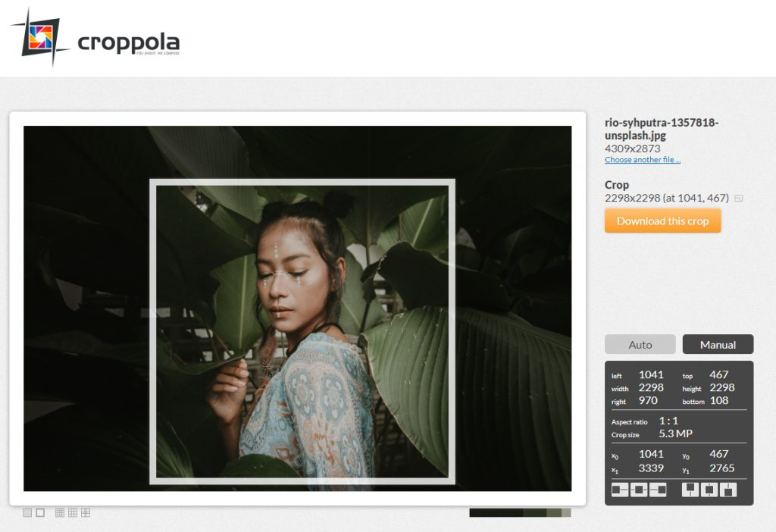Show the rule-of-thirds grid overlay

coord(73,513)
